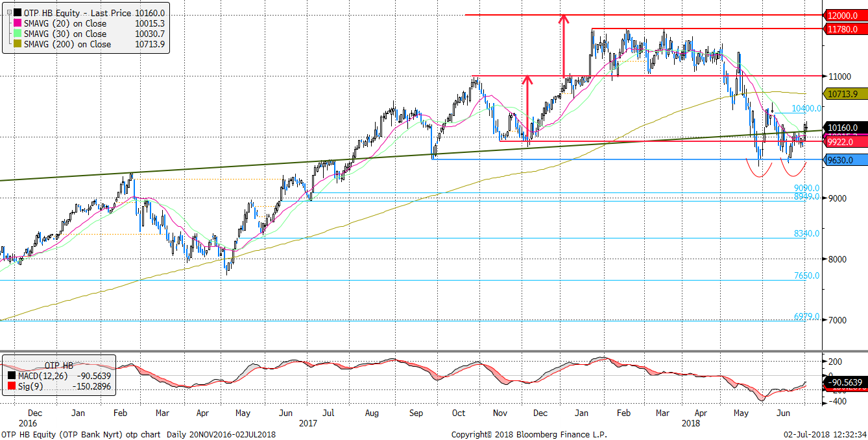Select the black -90.5639 MACD axis tag

[x=844, y=382]
